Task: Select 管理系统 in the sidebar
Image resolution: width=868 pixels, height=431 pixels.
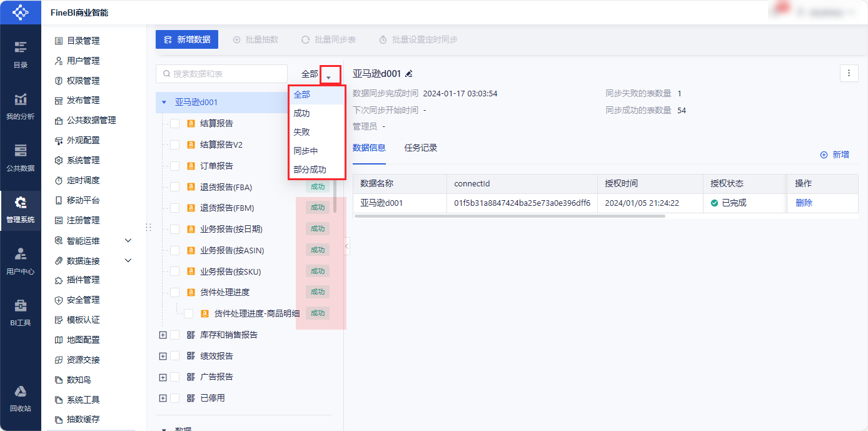Action: pos(21,210)
